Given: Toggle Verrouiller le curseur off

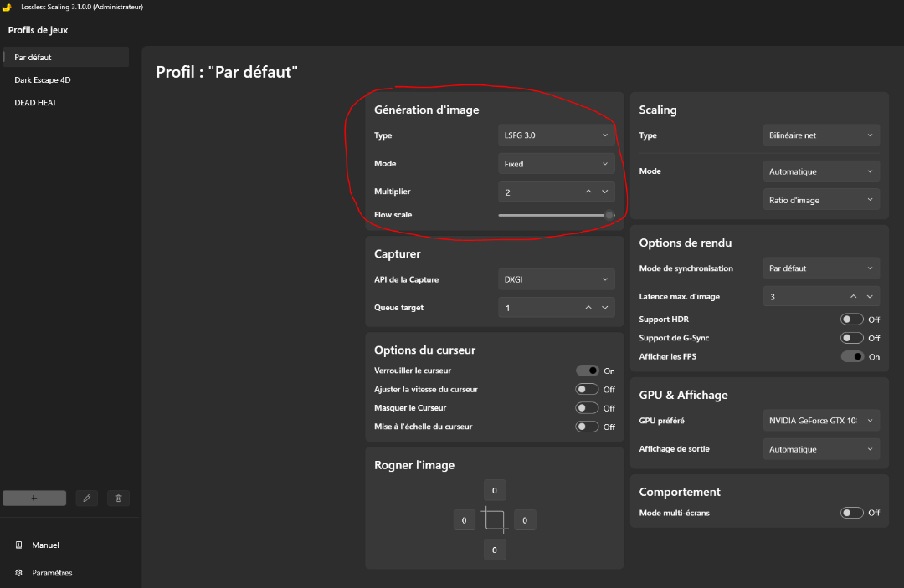Looking at the screenshot, I should [588, 371].
